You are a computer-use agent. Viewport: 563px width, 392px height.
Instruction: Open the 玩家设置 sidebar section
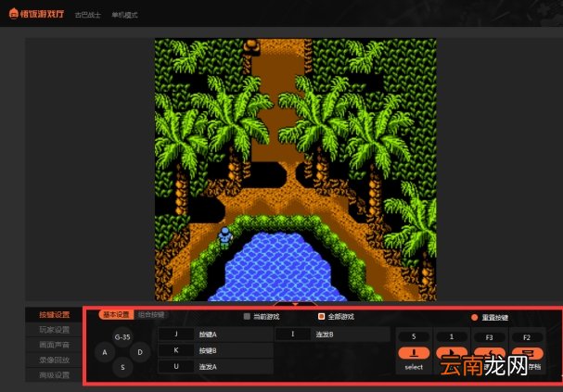pyautogui.click(x=54, y=330)
